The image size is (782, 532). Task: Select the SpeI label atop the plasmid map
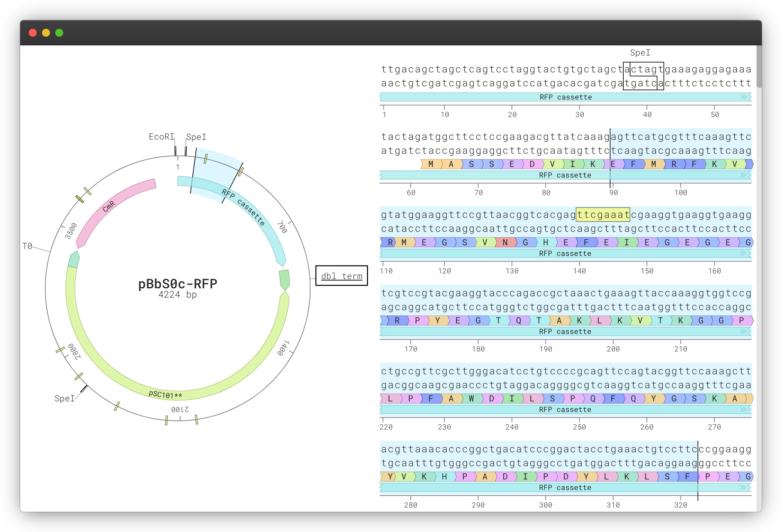[196, 137]
